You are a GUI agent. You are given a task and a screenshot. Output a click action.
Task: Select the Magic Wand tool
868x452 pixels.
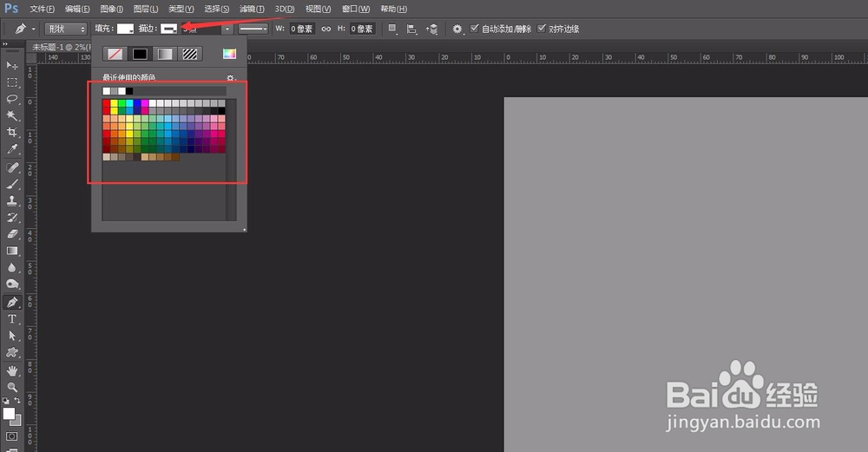(11, 115)
